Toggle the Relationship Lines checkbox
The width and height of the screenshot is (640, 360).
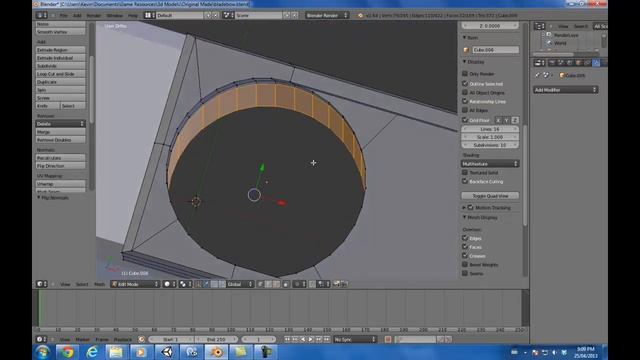464,101
